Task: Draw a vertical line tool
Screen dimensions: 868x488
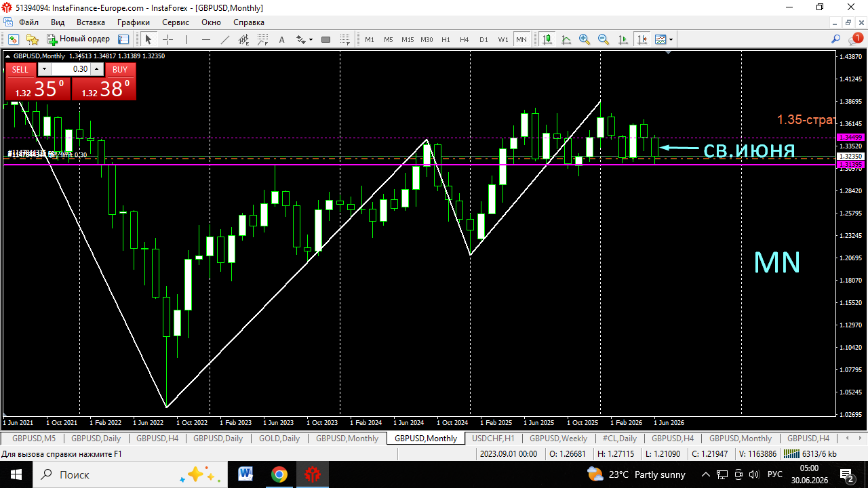Action: click(x=186, y=39)
